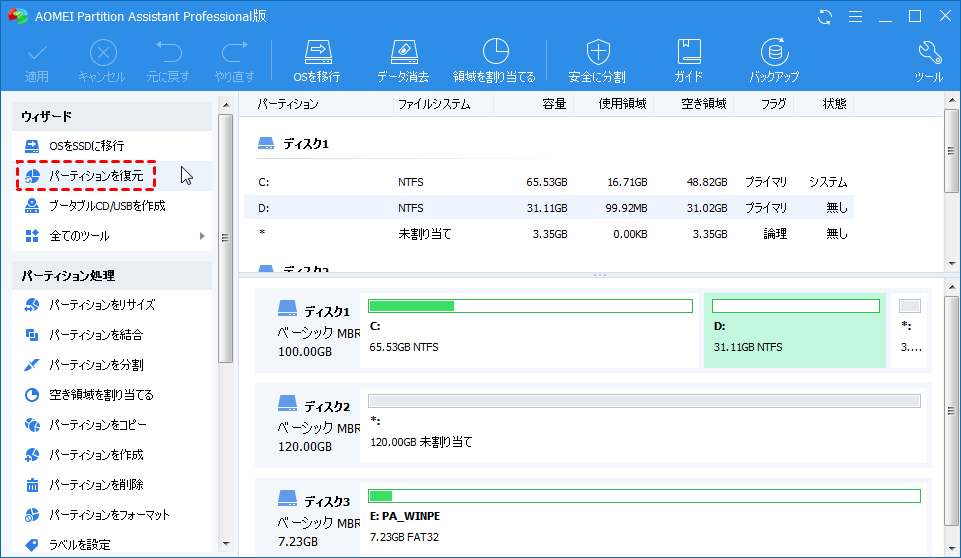Click the 元に戻す (Undo) toolbar icon
Screen dimensions: 961x558
[x=168, y=61]
